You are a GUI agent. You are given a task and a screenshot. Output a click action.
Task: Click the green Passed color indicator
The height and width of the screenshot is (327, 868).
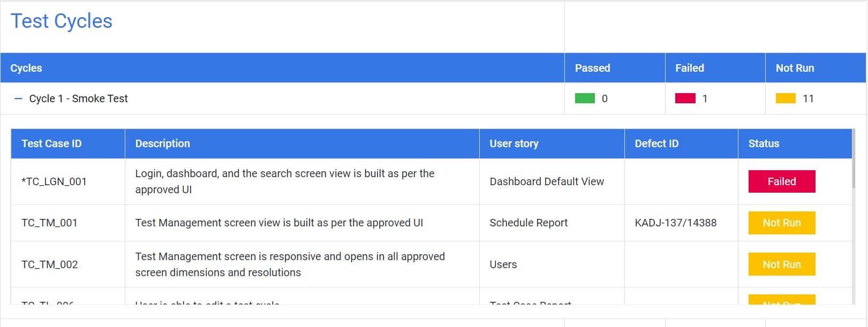585,98
